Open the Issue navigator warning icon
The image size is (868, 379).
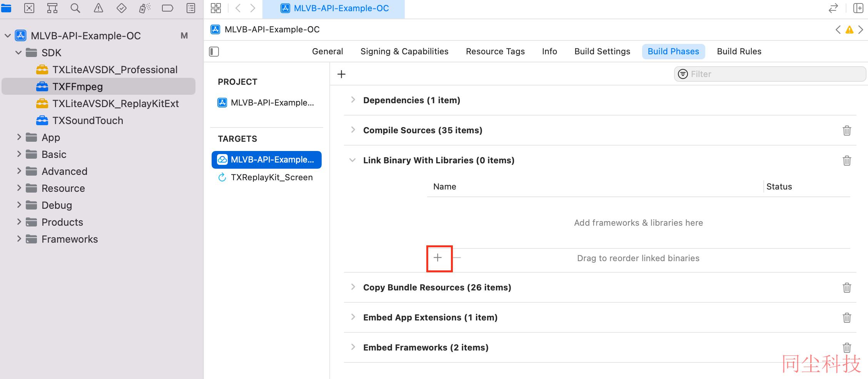pos(98,8)
